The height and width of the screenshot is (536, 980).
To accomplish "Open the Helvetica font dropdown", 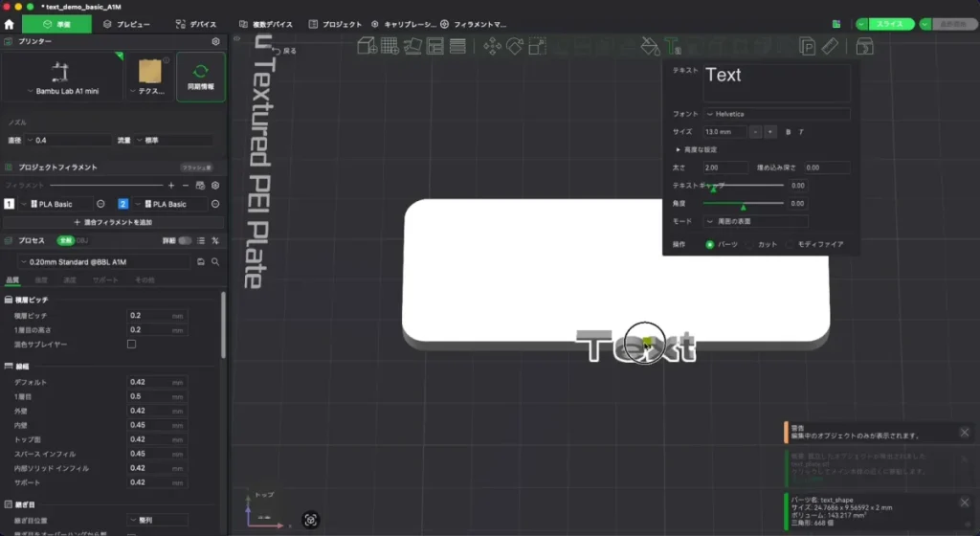I will click(777, 114).
